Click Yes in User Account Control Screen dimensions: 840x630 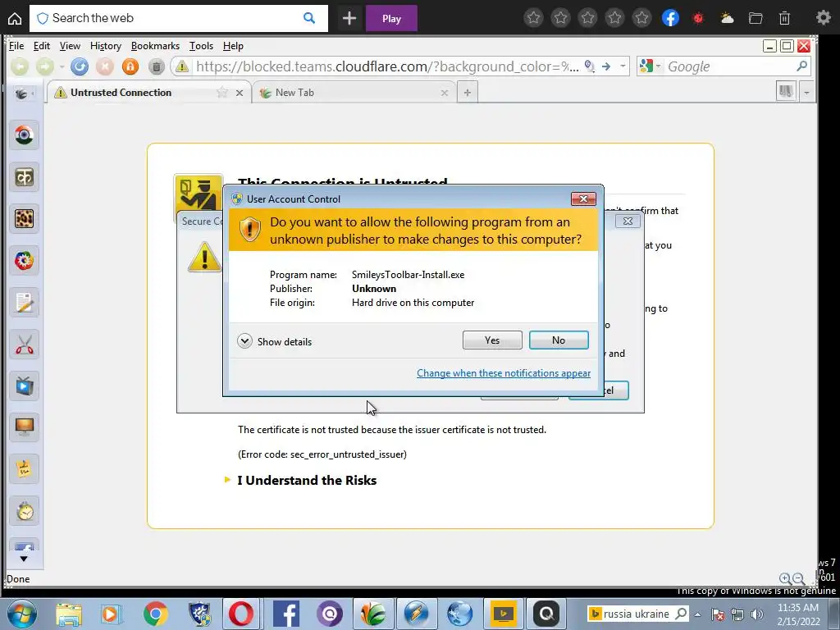pos(492,340)
